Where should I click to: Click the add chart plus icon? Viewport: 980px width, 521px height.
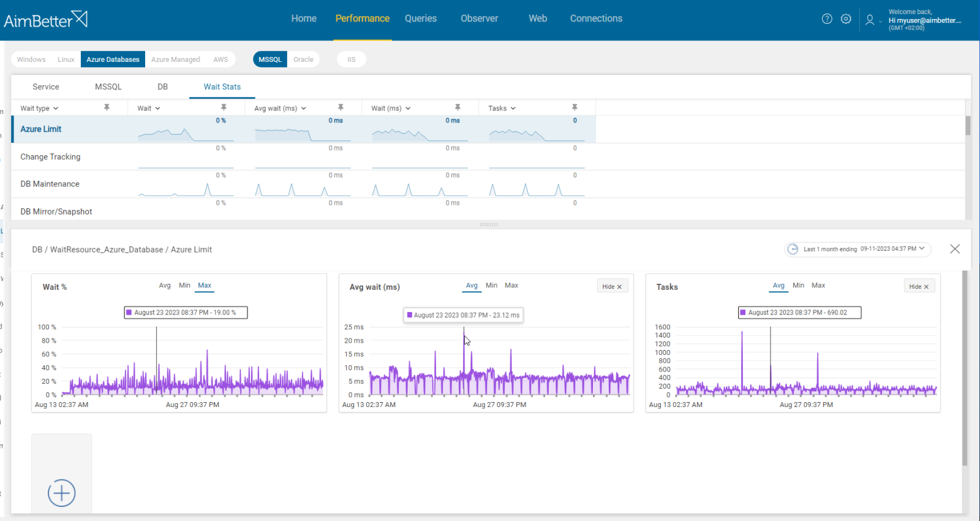click(x=62, y=493)
